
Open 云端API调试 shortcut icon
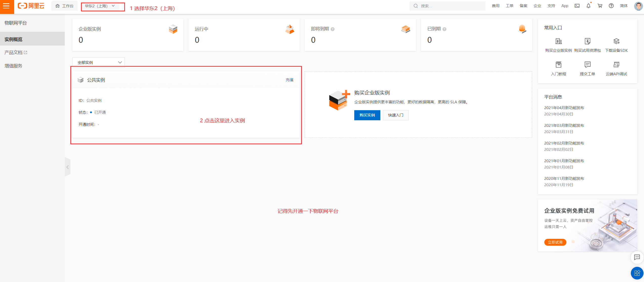(x=616, y=65)
